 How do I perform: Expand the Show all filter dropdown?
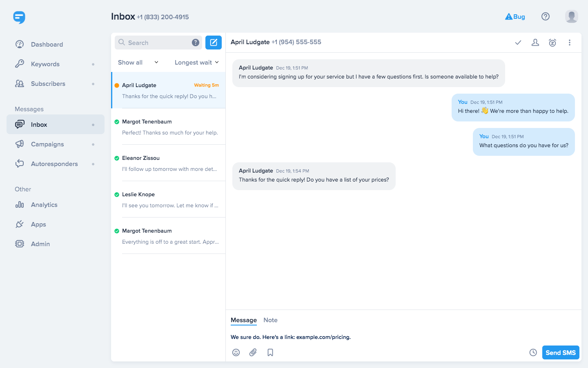click(138, 63)
